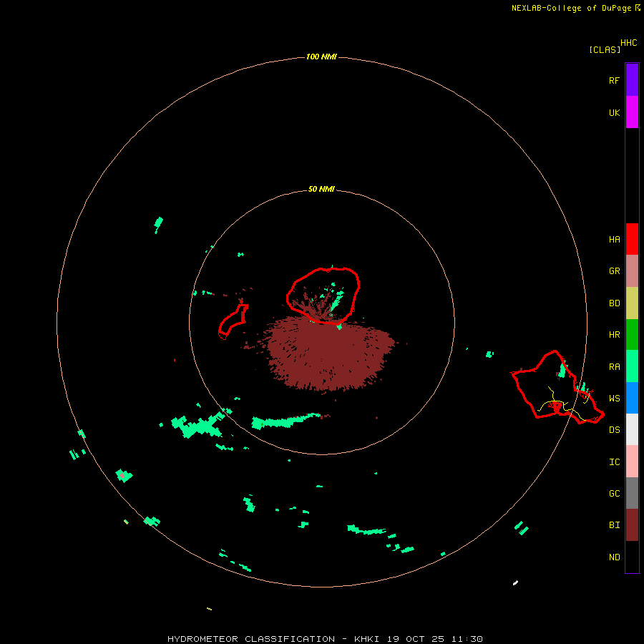Click the DS white legend swatch
Screen dimensions: 644x644
(x=632, y=429)
